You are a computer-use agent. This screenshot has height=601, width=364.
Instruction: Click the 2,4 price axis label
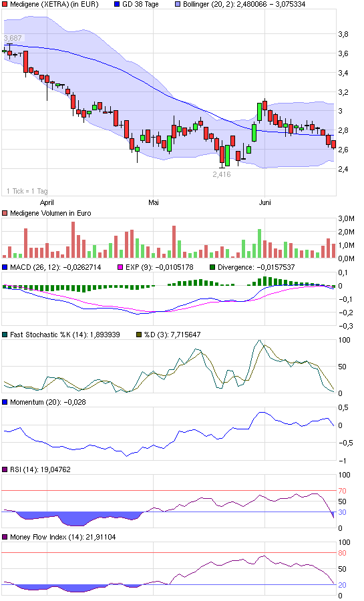pyautogui.click(x=343, y=169)
